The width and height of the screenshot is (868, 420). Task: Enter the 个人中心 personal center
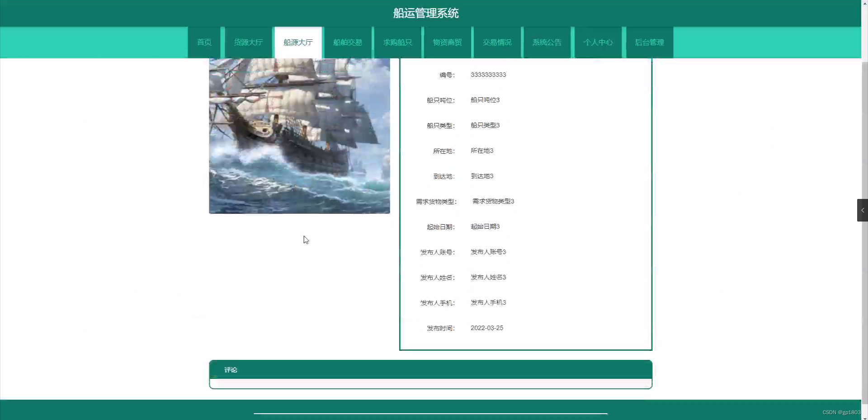tap(598, 42)
